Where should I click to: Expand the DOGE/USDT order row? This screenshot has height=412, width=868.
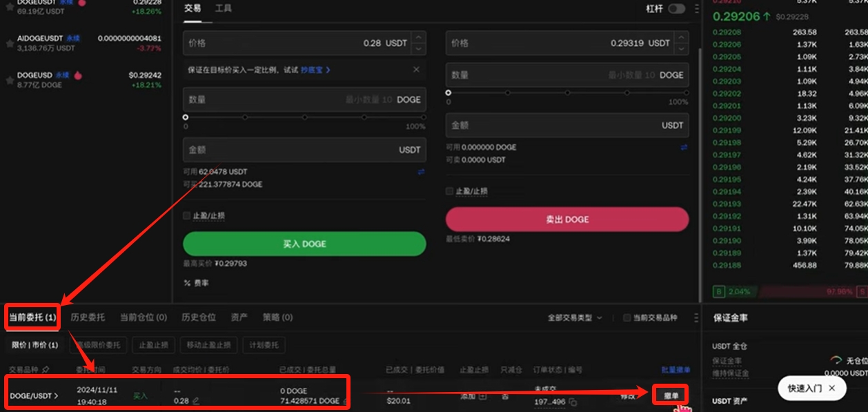coord(34,396)
